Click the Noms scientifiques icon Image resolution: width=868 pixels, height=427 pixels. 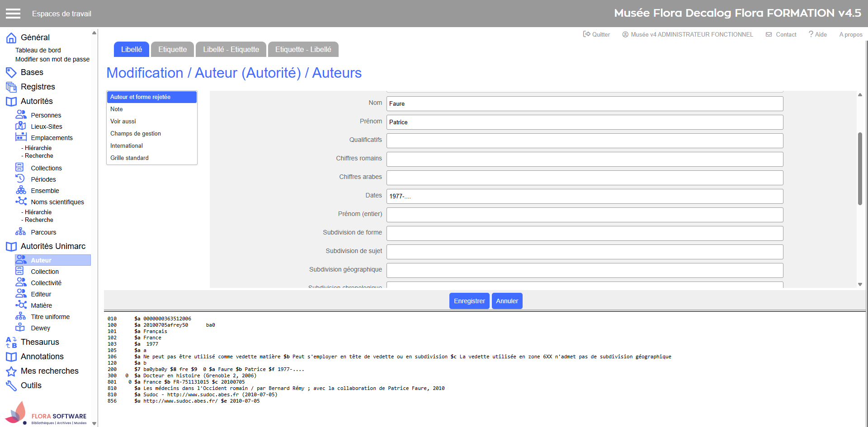(21, 202)
